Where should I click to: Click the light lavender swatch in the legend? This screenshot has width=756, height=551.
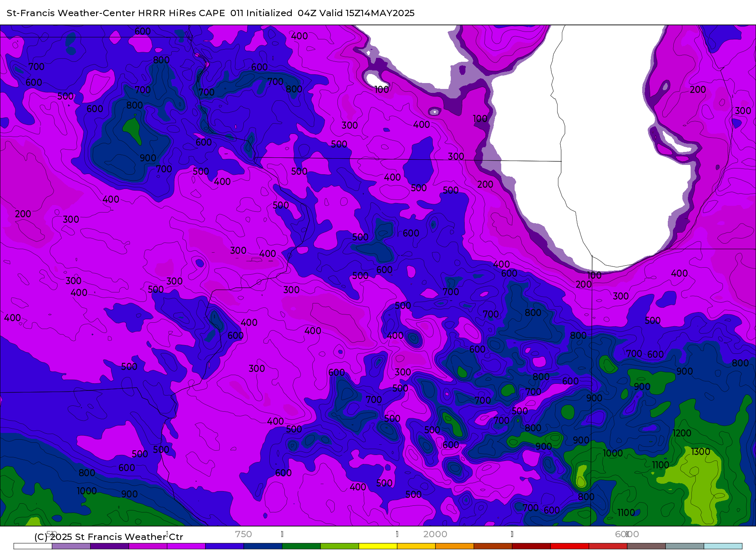point(71,546)
